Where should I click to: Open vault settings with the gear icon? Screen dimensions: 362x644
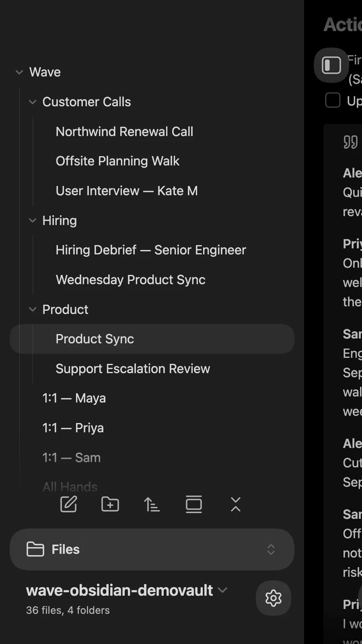coord(274,598)
